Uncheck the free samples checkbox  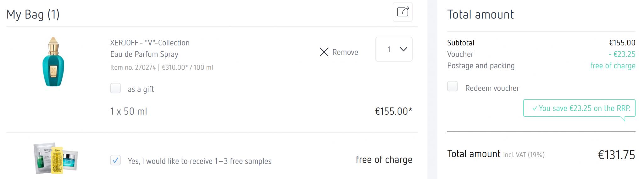(x=115, y=160)
